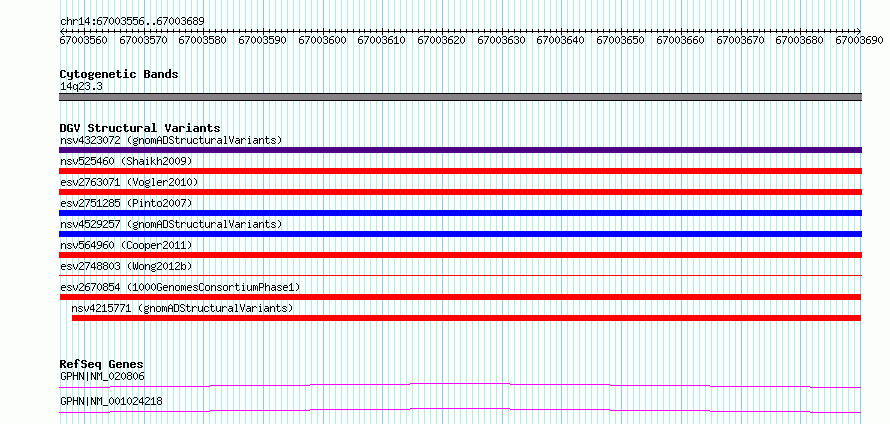Click the RefSeq Genes track title
Screen dimensions: 890x424
(102, 364)
